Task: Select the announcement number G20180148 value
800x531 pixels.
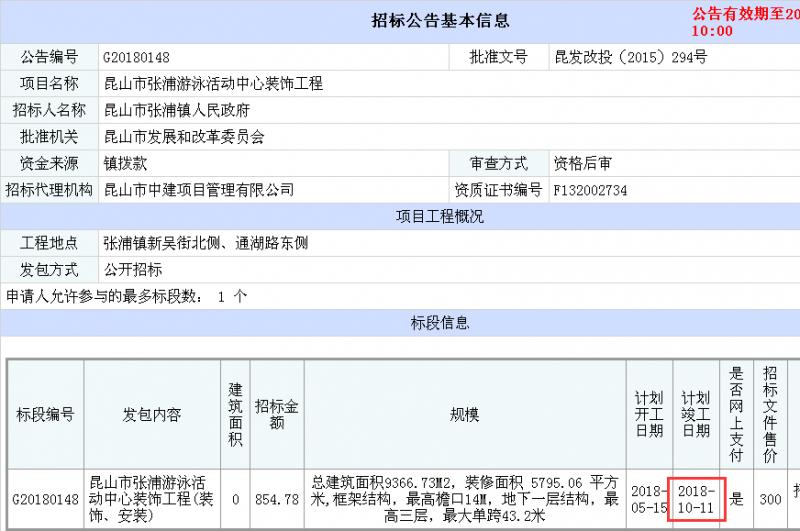Action: (136, 57)
